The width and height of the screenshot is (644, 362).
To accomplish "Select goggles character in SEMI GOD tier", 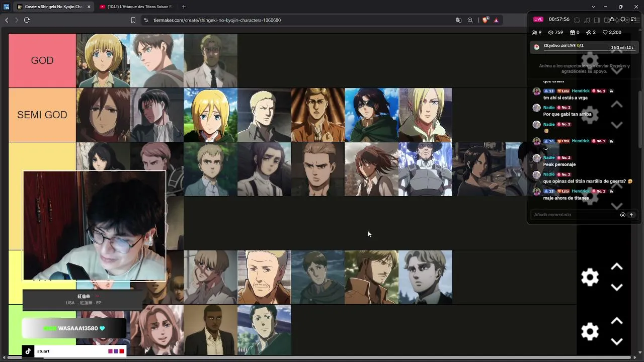I will (371, 115).
